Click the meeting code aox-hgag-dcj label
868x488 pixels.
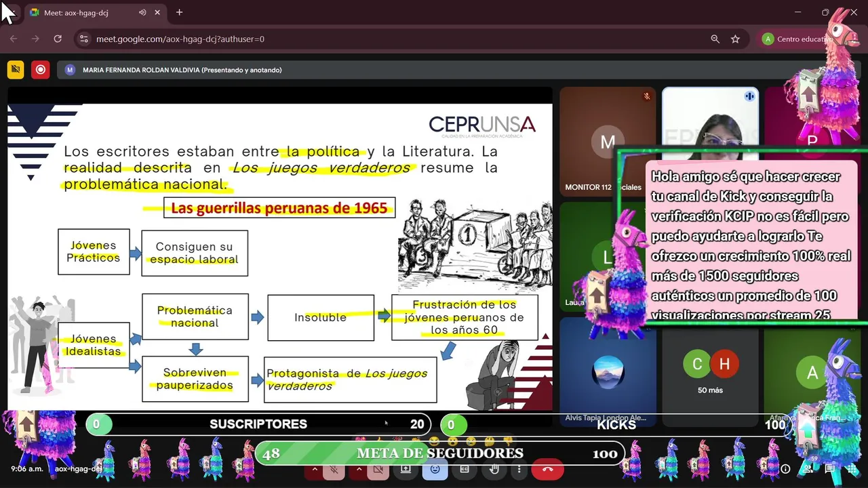pyautogui.click(x=78, y=469)
